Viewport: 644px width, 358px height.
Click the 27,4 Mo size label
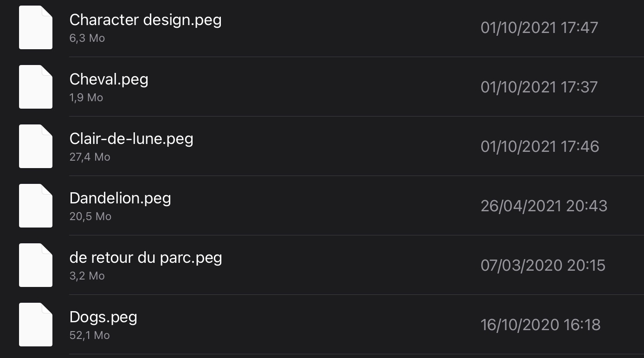tap(90, 157)
